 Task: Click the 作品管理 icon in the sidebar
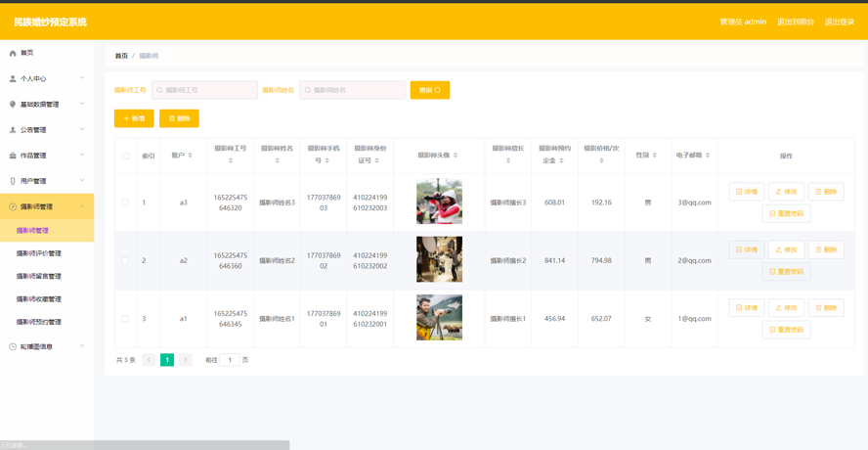click(13, 156)
